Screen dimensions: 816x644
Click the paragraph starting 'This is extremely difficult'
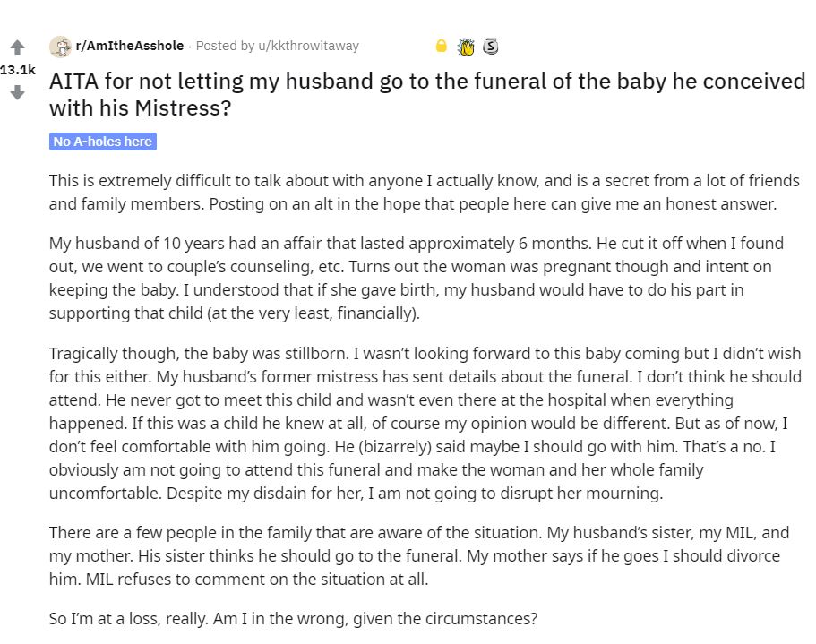425,192
